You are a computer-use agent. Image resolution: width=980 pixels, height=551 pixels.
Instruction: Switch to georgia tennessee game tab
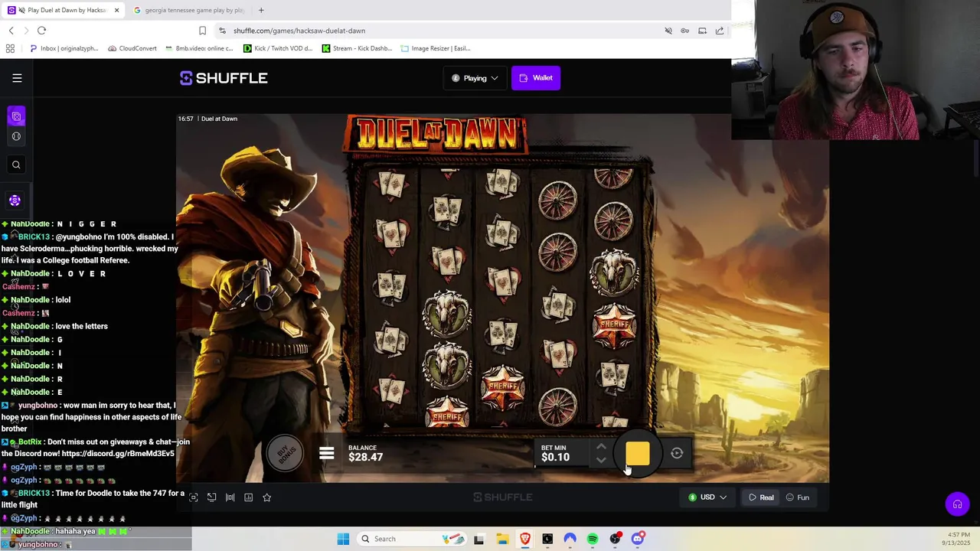click(188, 10)
